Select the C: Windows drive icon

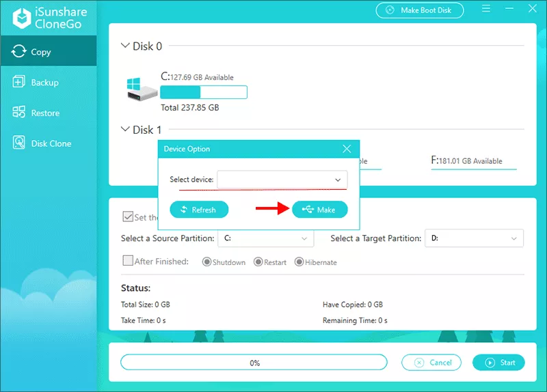tap(142, 89)
